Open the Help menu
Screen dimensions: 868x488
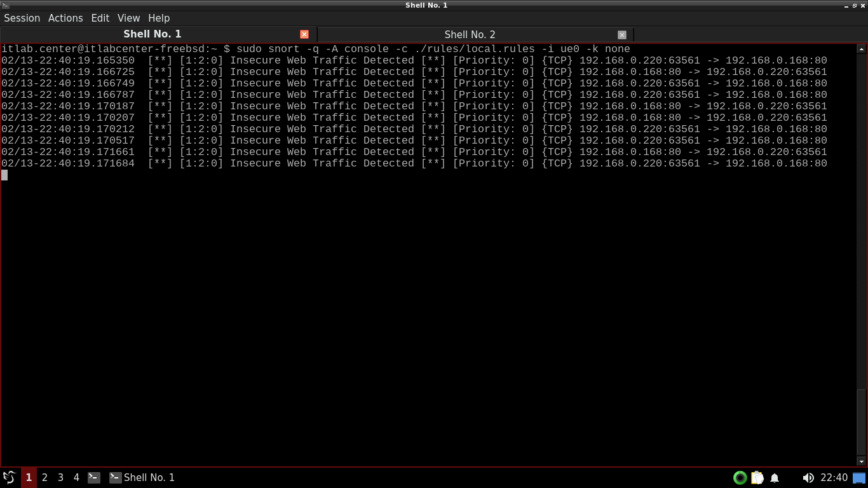tap(159, 18)
